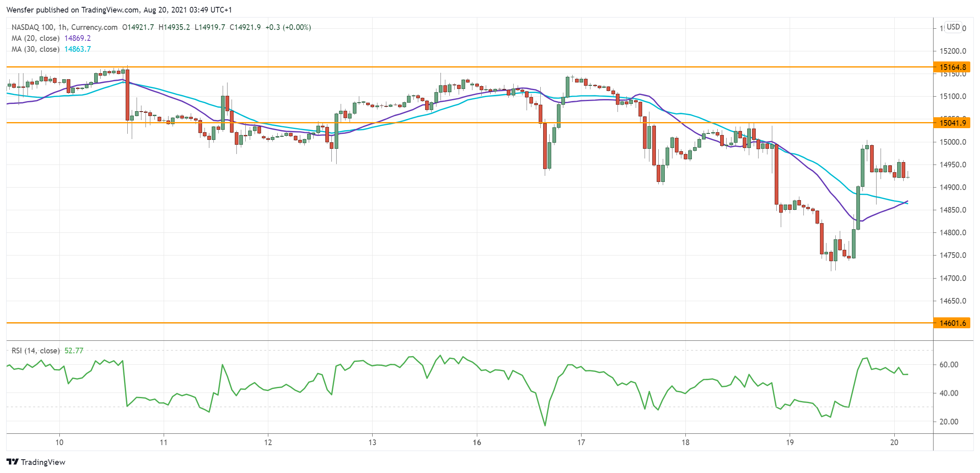Click the cyan 14863.7 MA value
The image size is (980, 473).
[78, 49]
